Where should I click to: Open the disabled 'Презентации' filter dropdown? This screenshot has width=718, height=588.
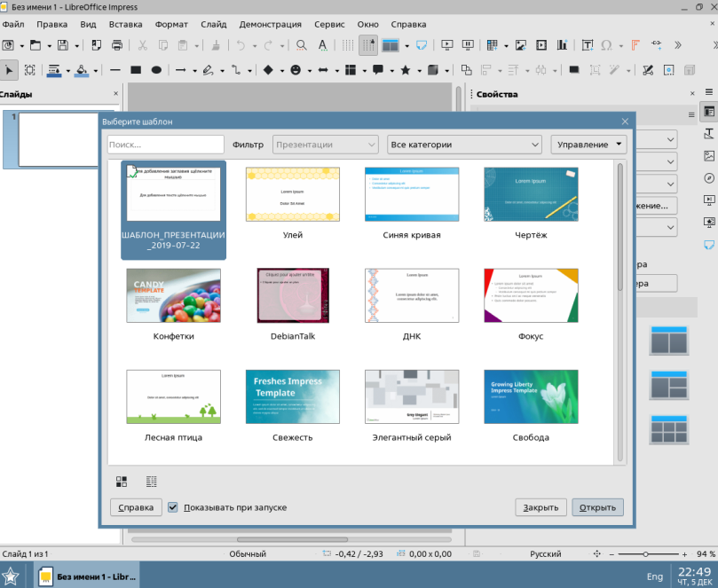[326, 145]
